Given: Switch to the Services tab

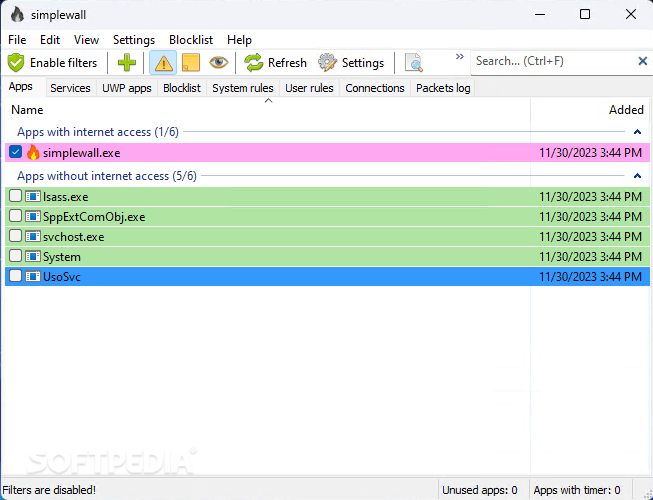Looking at the screenshot, I should [70, 88].
